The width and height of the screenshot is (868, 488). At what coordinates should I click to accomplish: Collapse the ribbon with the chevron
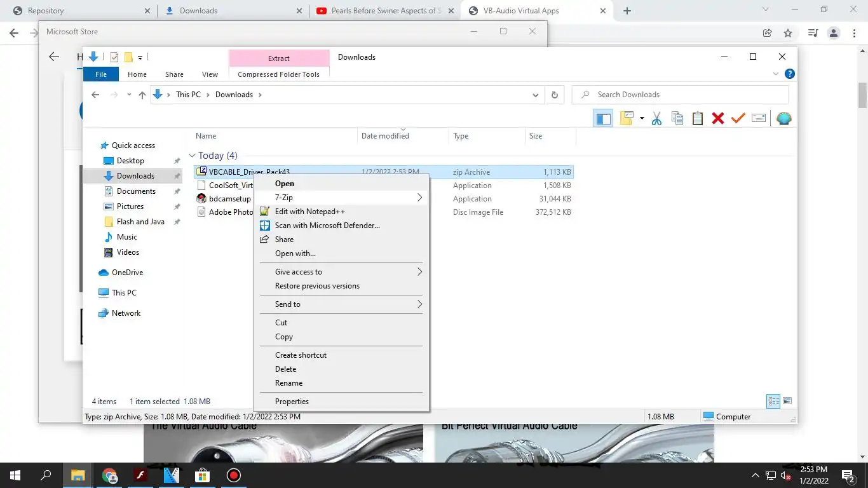(x=776, y=74)
